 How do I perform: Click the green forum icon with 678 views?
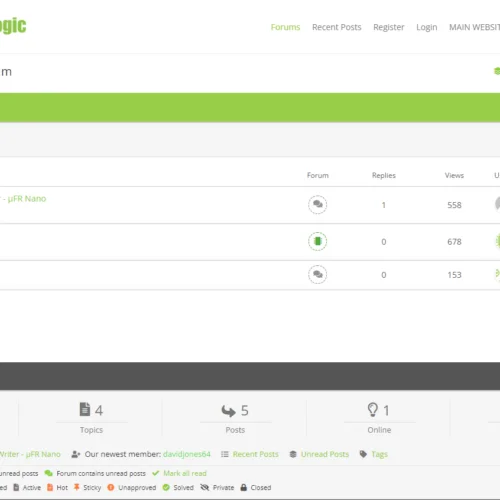tap(317, 241)
